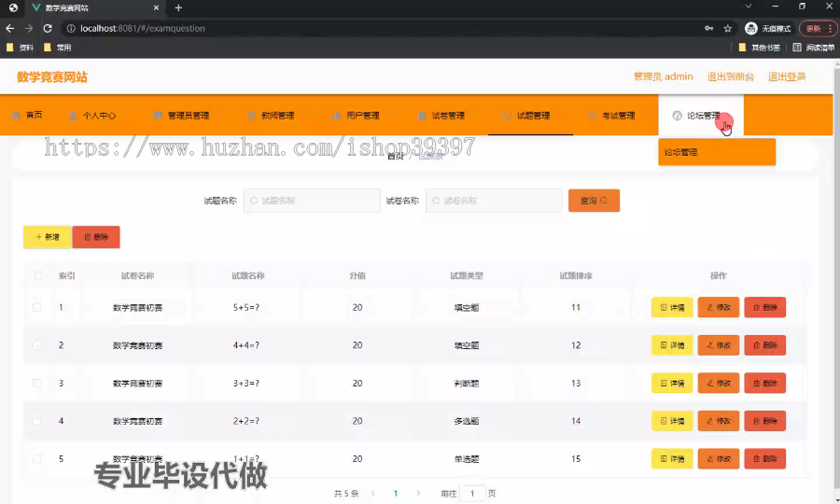Screen dimensions: 840x504
Task: Open the 论坛管理 top menu
Action: tap(701, 115)
